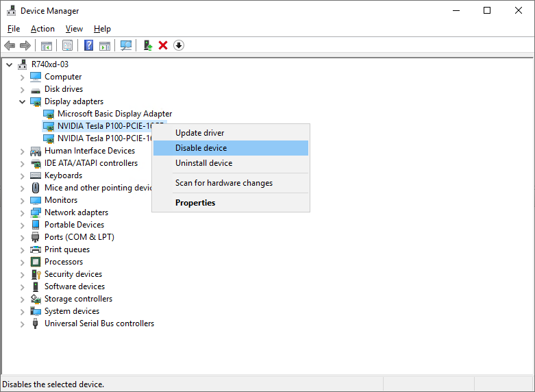Viewport: 535px width, 392px height.
Task: Expand the Disk drives category
Action: coord(23,89)
